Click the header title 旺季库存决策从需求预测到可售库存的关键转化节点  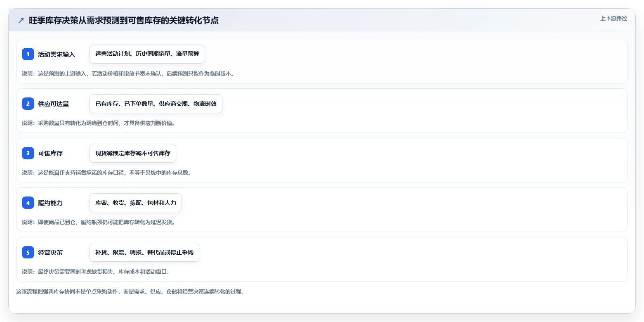click(124, 21)
